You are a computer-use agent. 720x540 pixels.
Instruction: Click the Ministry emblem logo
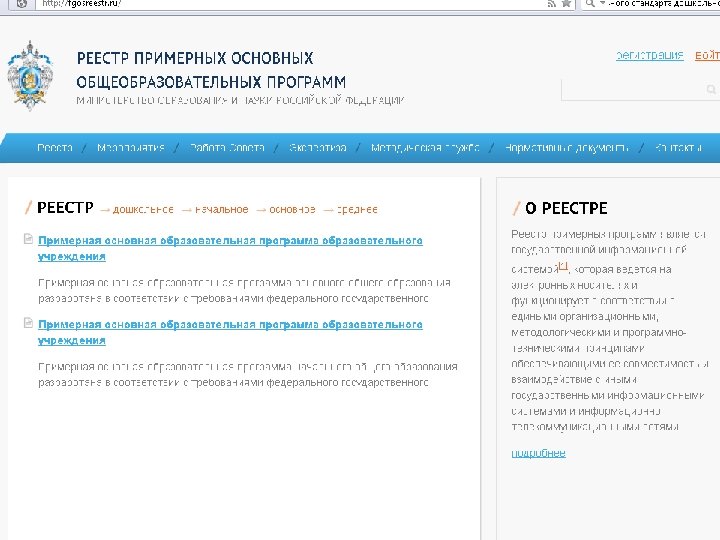click(x=30, y=76)
